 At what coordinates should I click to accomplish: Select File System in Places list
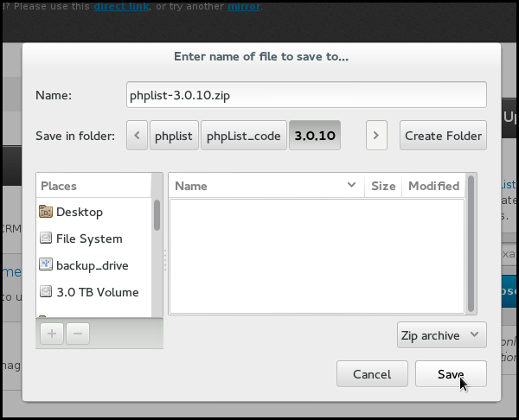tap(94, 239)
